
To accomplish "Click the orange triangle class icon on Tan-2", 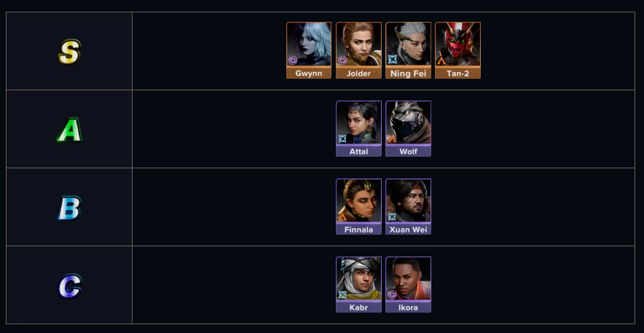I will (x=441, y=61).
